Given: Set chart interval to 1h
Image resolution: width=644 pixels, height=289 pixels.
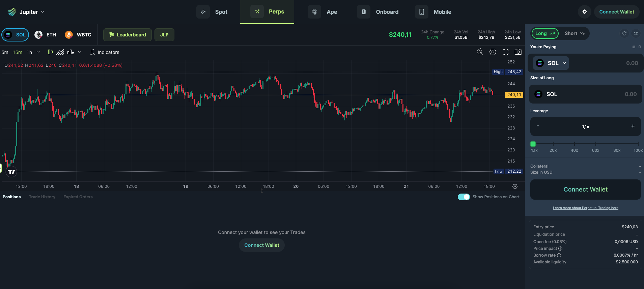Looking at the screenshot, I should pos(29,52).
